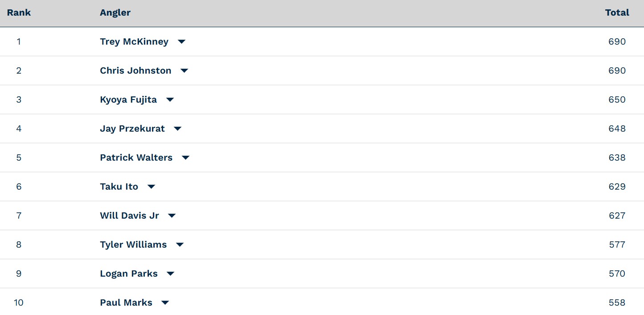Select Paul Marks' 558 total
644x315 pixels.
coord(617,303)
